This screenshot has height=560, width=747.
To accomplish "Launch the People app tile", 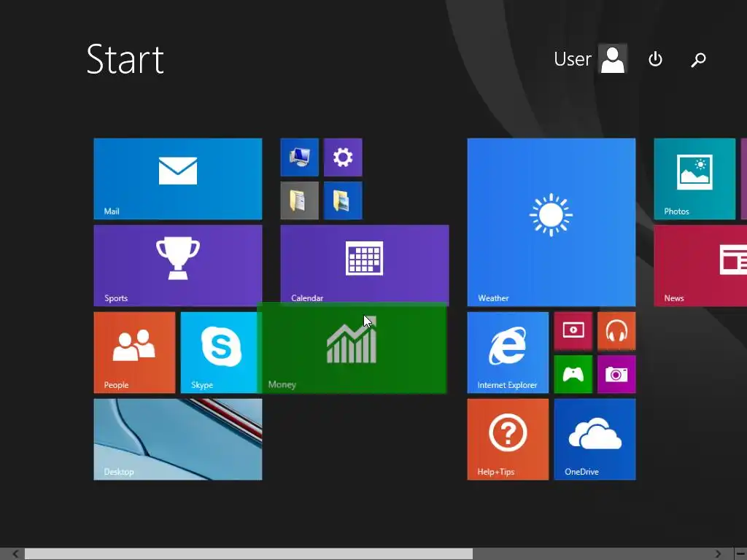I will [x=134, y=352].
